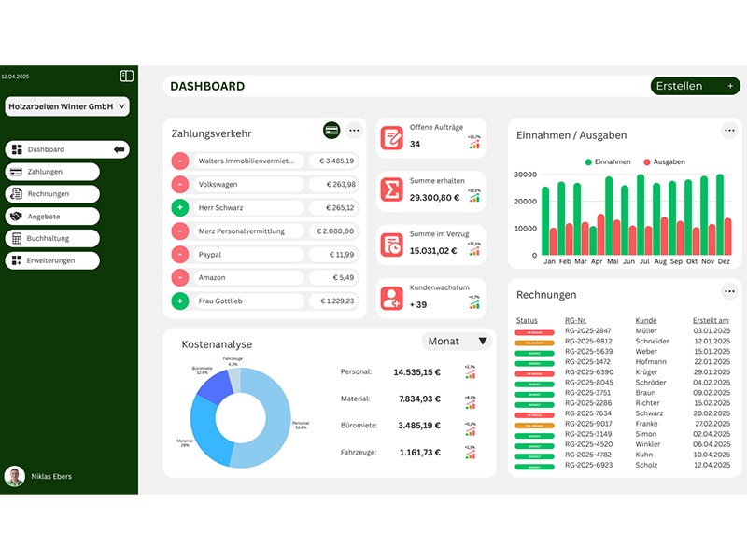Open invoice RG-2025-2847 in Rechnungen list
Screen dimensions: 747x560
[589, 331]
